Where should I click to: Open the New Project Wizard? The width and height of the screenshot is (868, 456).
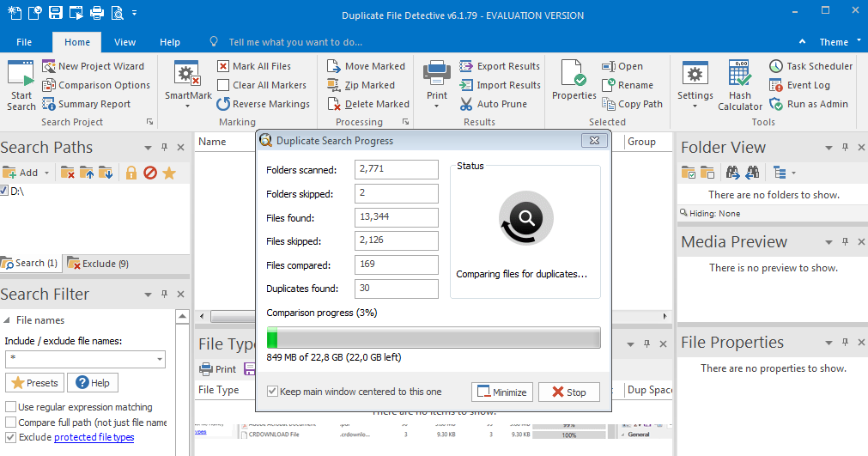(94, 66)
